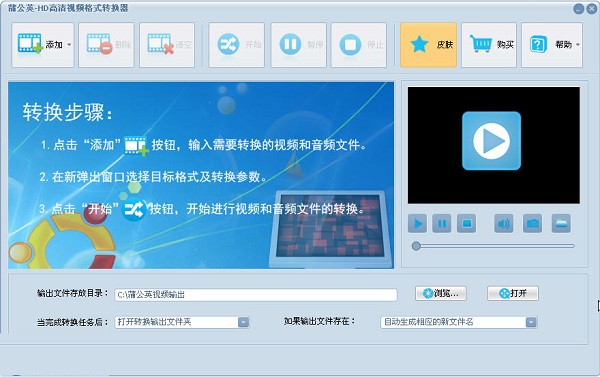
Task: Click the 停止 (Stop) toolbar button
Action: coord(359,45)
